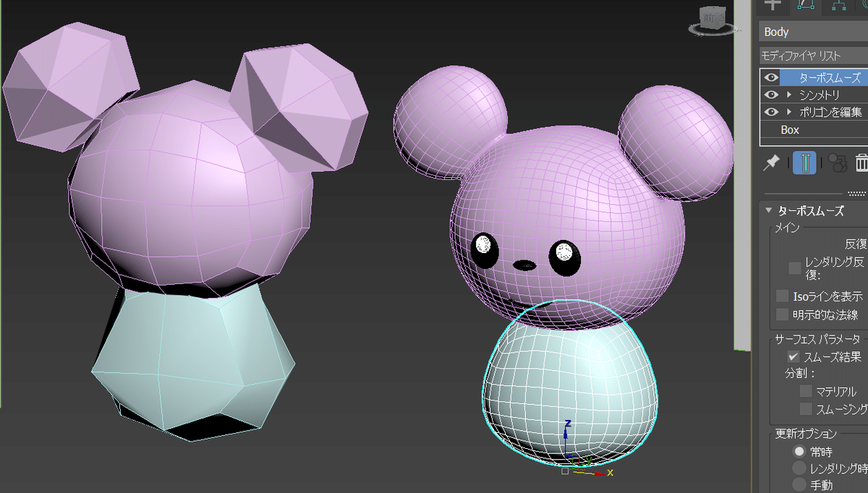Select the シンメトリ modifier row
Image resolution: width=868 pixels, height=493 pixels.
[x=814, y=95]
